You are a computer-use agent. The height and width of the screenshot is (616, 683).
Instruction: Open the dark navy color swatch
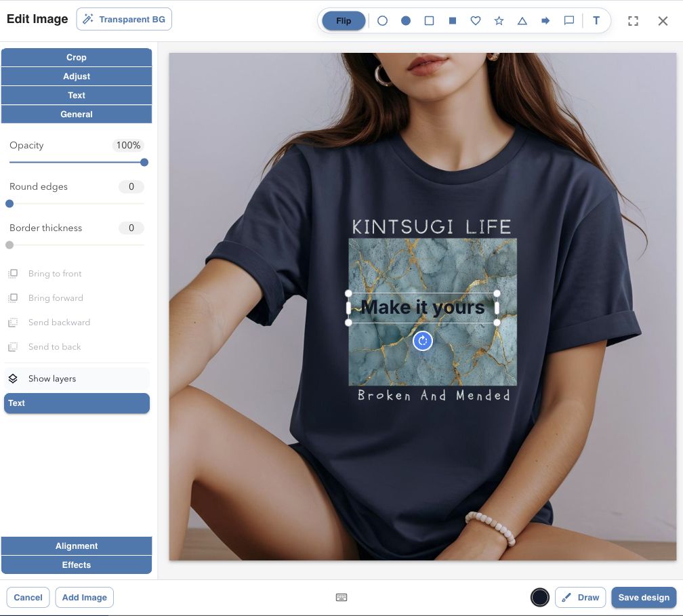click(539, 597)
